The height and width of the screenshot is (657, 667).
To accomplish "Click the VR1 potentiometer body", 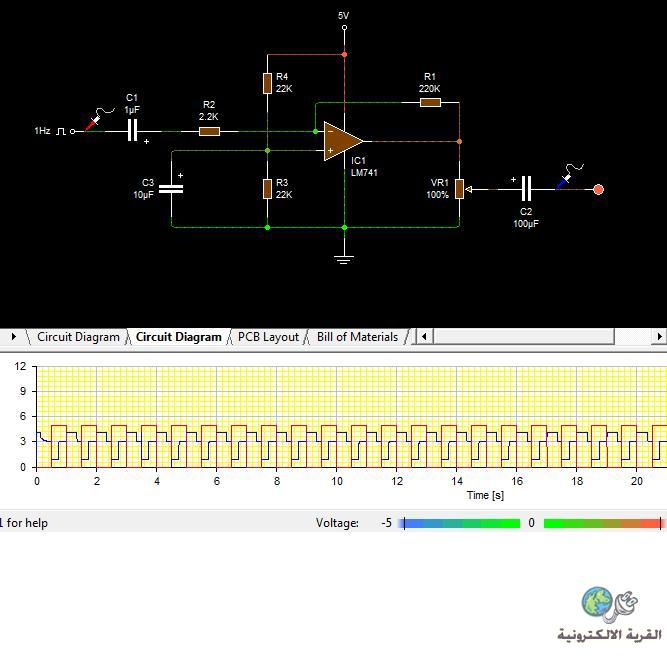I will point(459,189).
